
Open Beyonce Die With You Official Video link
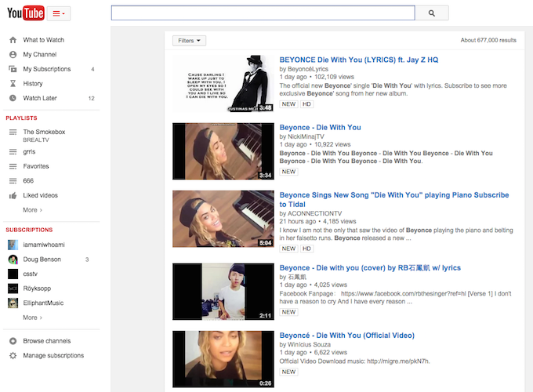point(346,336)
